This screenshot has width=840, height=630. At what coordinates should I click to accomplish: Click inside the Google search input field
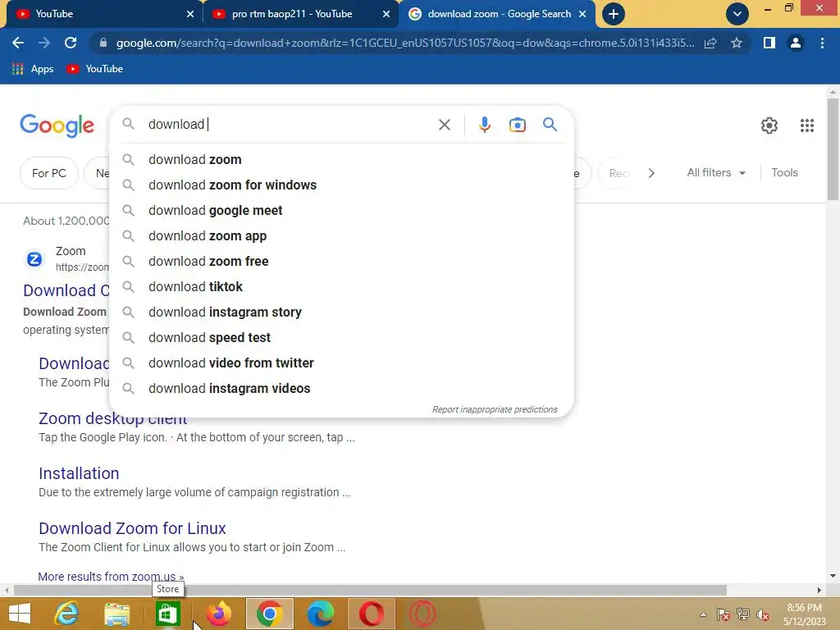[x=290, y=125]
